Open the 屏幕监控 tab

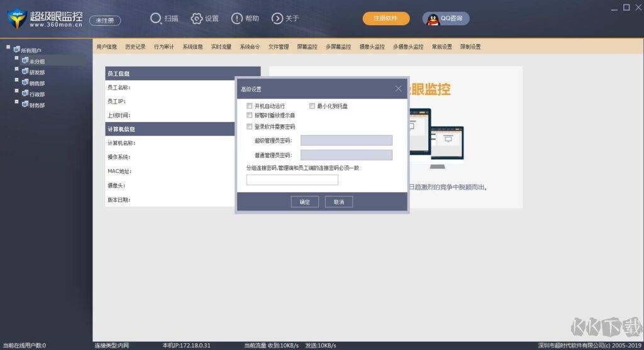(x=307, y=46)
